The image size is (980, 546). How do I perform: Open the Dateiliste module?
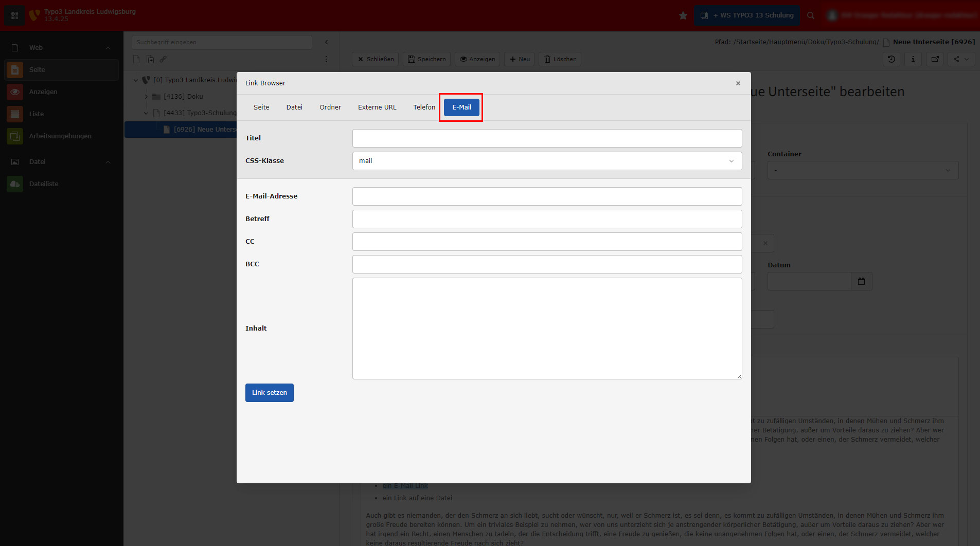pos(44,184)
